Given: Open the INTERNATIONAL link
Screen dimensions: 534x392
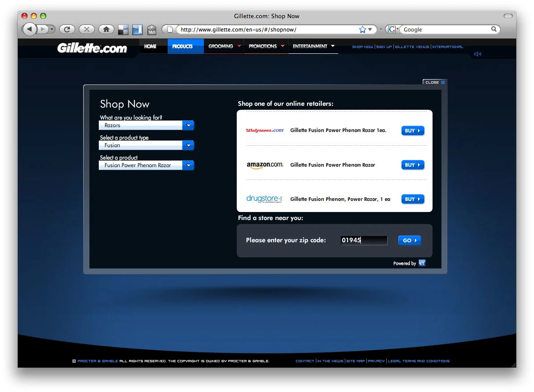Looking at the screenshot, I should pyautogui.click(x=448, y=47).
